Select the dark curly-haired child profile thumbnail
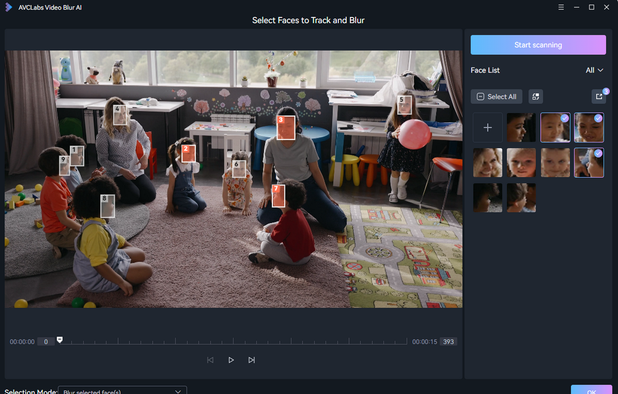Viewport: 618px width, 394px height. (521, 128)
